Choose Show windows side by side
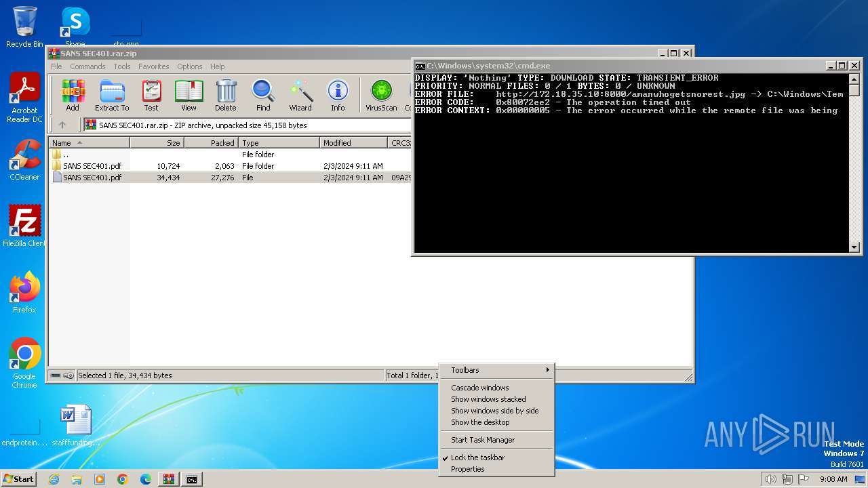The image size is (868, 488). [496, 411]
